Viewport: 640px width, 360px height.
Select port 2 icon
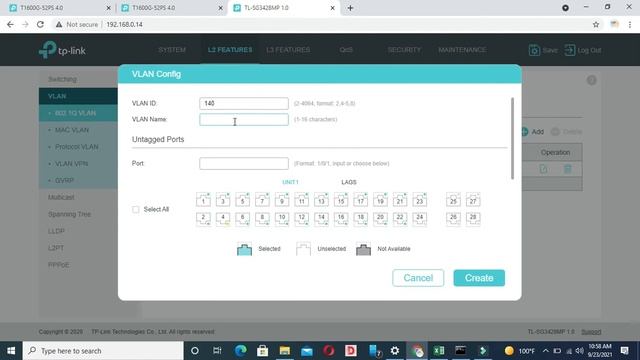203,218
